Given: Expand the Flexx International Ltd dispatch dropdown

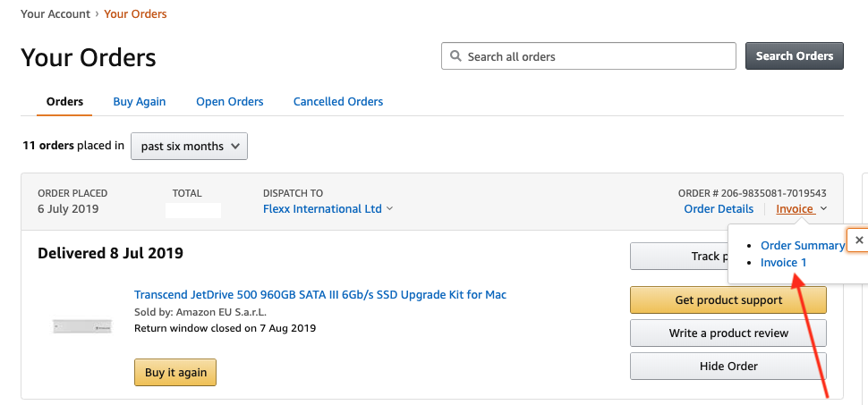Looking at the screenshot, I should [328, 209].
